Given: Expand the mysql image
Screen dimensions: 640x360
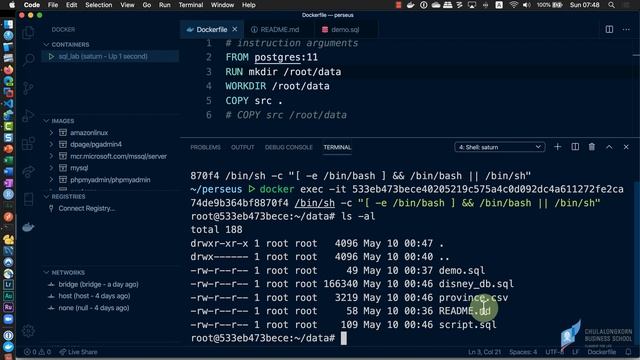Looking at the screenshot, I should tap(51, 168).
